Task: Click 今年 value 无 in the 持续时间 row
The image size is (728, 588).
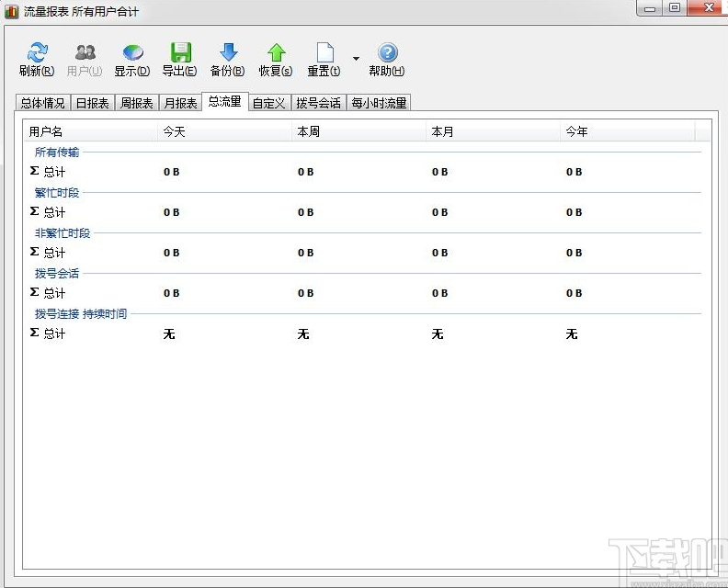Action: coord(572,334)
